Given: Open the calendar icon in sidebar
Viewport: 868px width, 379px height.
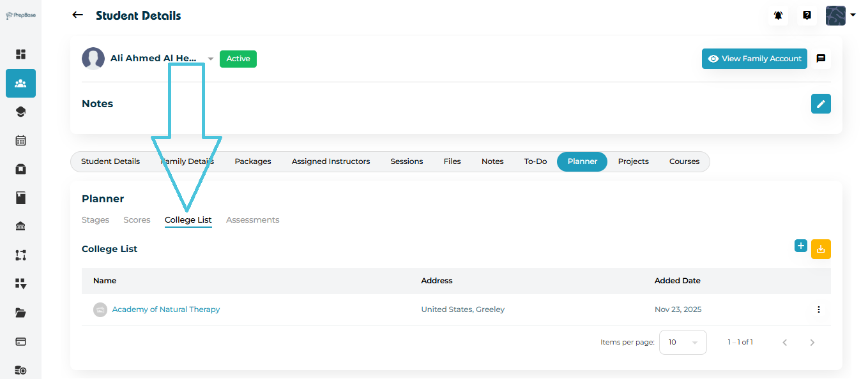Looking at the screenshot, I should (x=20, y=140).
